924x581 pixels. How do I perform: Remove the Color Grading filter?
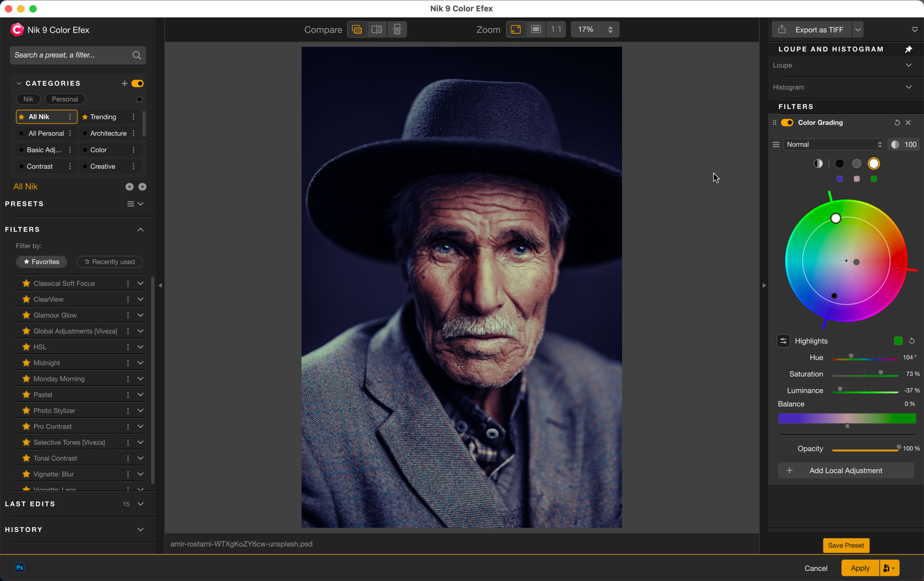point(908,122)
